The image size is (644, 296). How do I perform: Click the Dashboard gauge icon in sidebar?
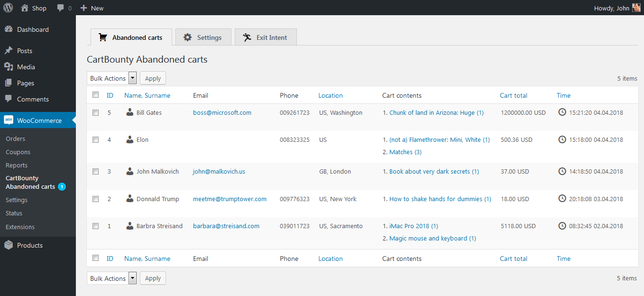[x=9, y=29]
